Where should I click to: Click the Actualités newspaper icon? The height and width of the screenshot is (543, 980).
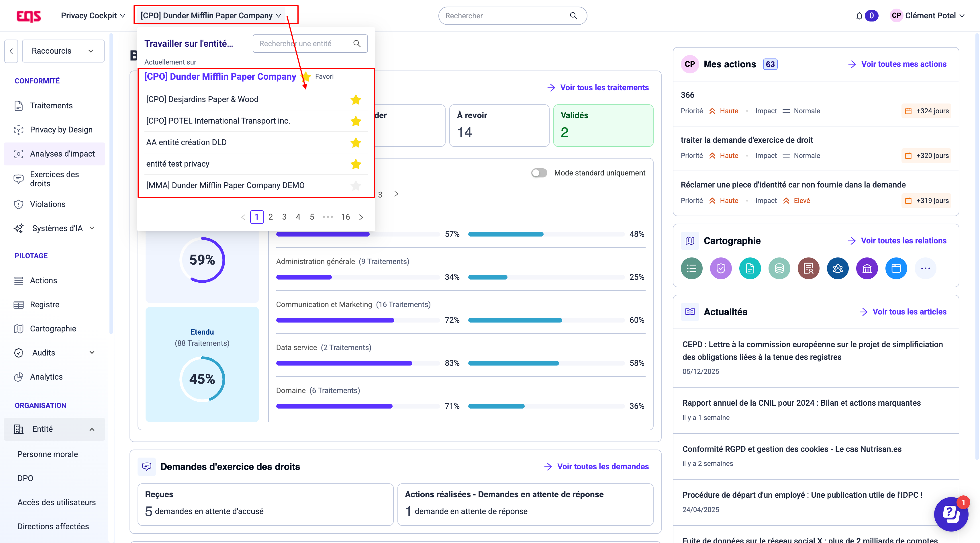(690, 312)
